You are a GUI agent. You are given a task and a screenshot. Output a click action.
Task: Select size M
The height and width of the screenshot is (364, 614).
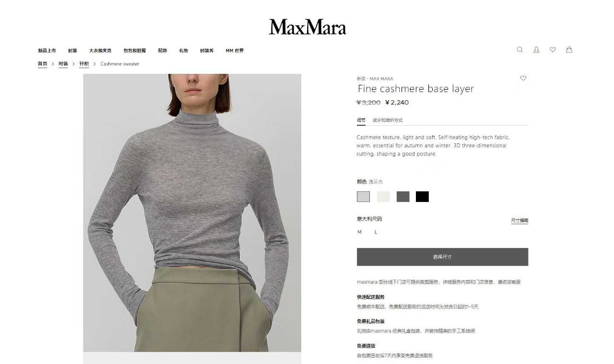pyautogui.click(x=360, y=232)
